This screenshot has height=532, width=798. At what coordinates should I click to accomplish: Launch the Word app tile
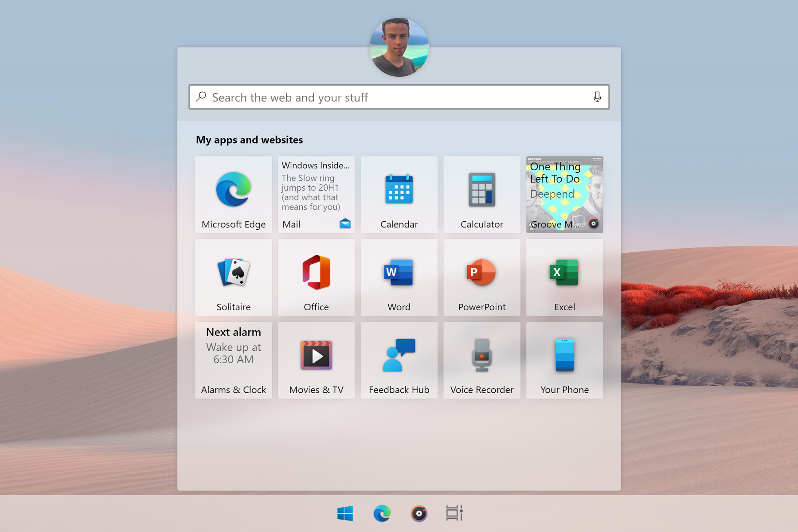pos(399,278)
